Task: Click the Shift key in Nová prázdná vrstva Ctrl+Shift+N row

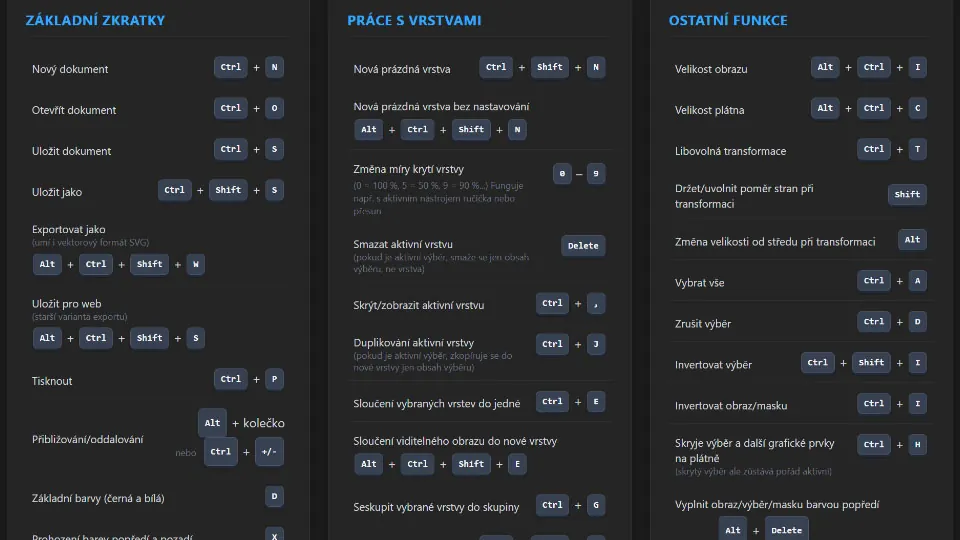Action: [550, 67]
